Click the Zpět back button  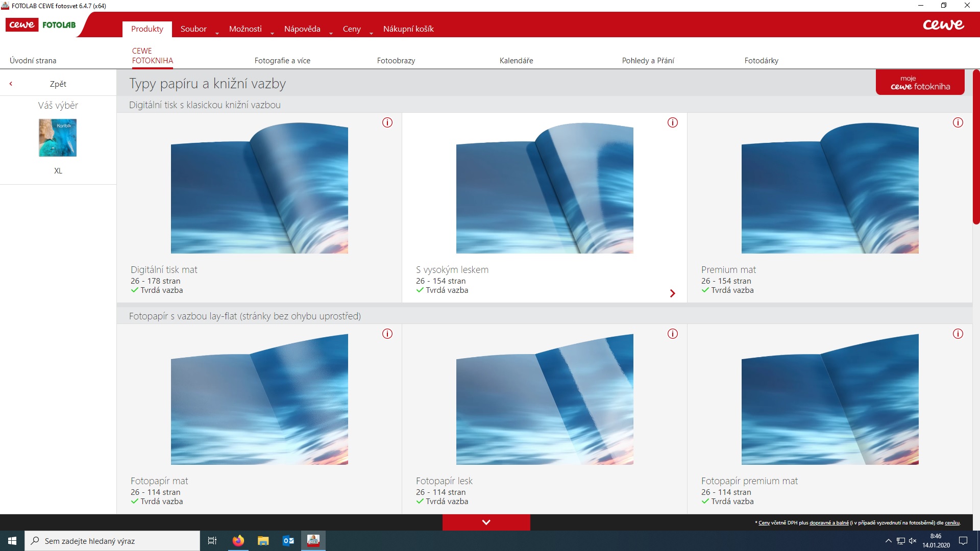58,84
